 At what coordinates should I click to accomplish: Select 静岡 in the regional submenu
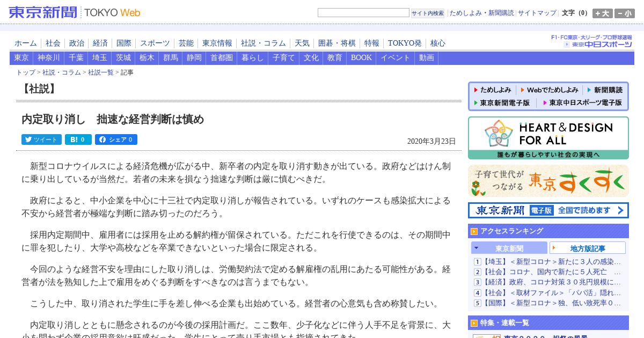point(194,58)
